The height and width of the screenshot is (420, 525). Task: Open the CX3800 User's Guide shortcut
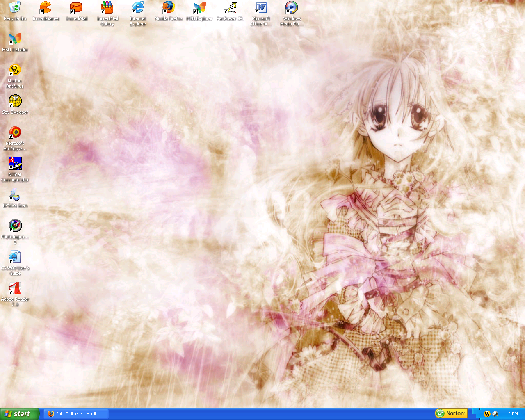15,263
